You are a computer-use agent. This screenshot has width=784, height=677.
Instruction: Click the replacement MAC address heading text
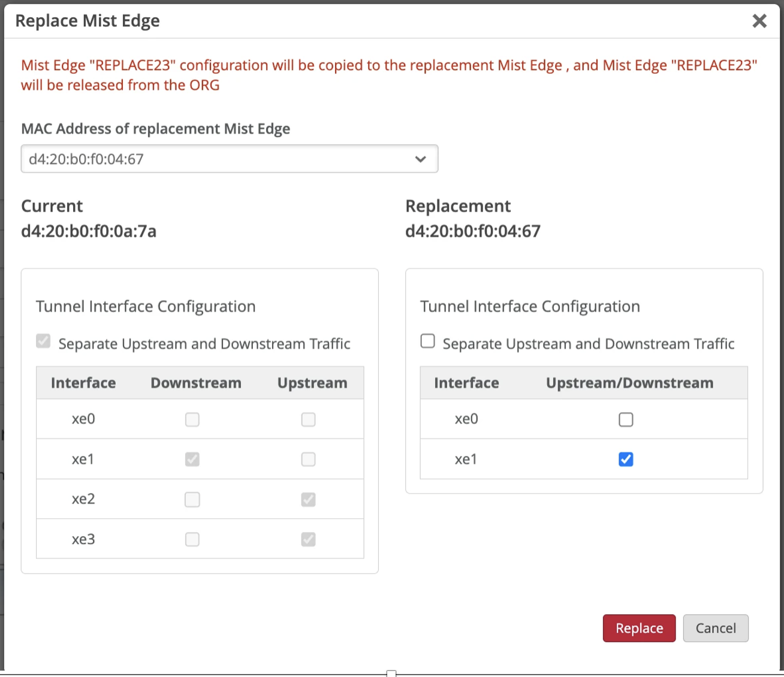coord(473,231)
